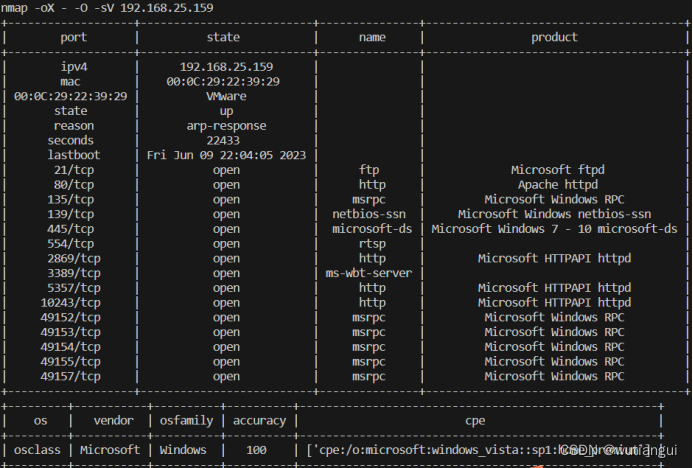Image resolution: width=693 pixels, height=468 pixels.
Task: Select the 'arp-response' reason value
Action: tap(226, 126)
